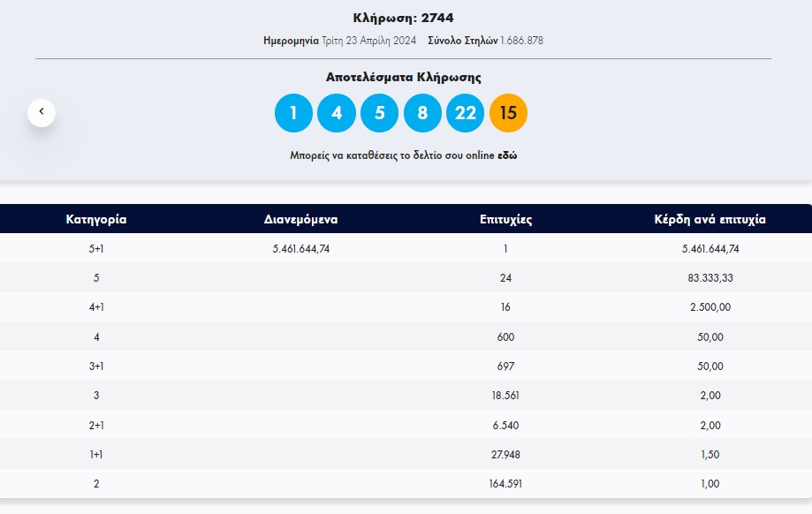Click the 'Επιτυχίες' column header
This screenshot has height=514, width=812.
[x=505, y=219]
